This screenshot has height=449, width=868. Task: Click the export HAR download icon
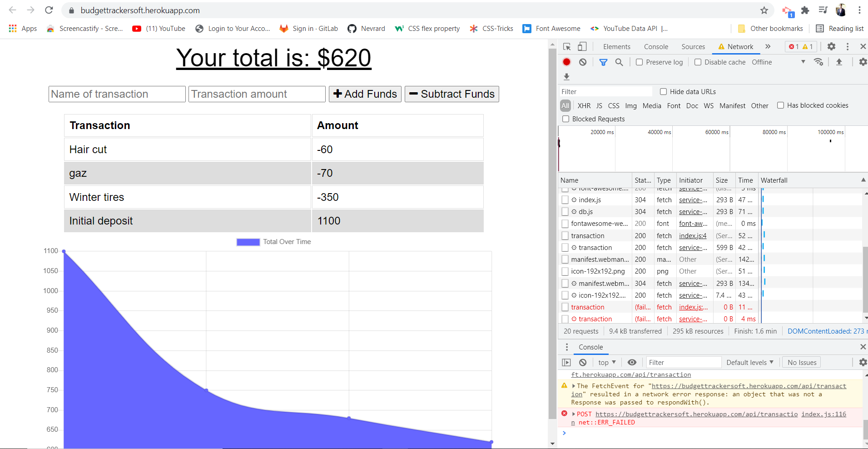566,77
